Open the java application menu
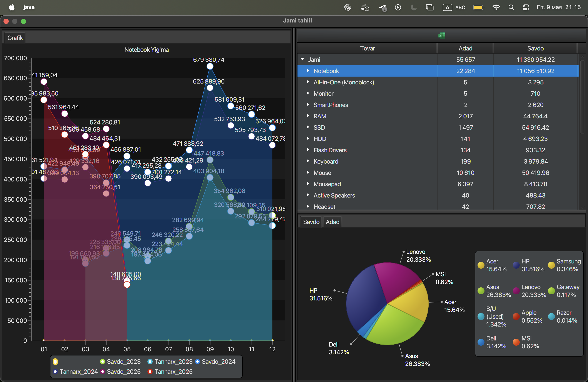 click(x=29, y=7)
